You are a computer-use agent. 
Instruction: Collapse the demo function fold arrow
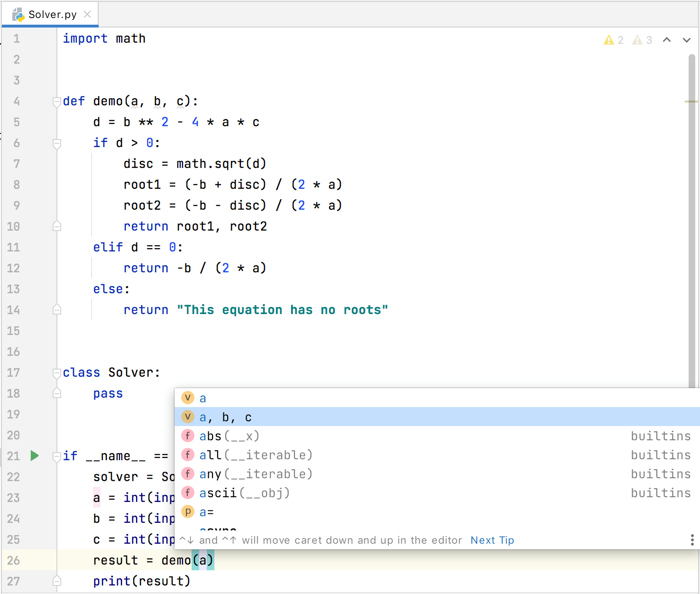click(x=56, y=101)
